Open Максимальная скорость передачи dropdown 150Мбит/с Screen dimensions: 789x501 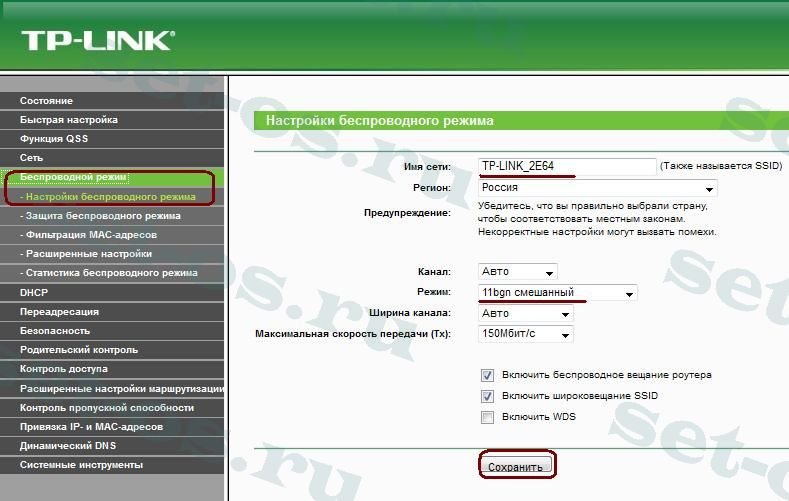click(x=525, y=334)
